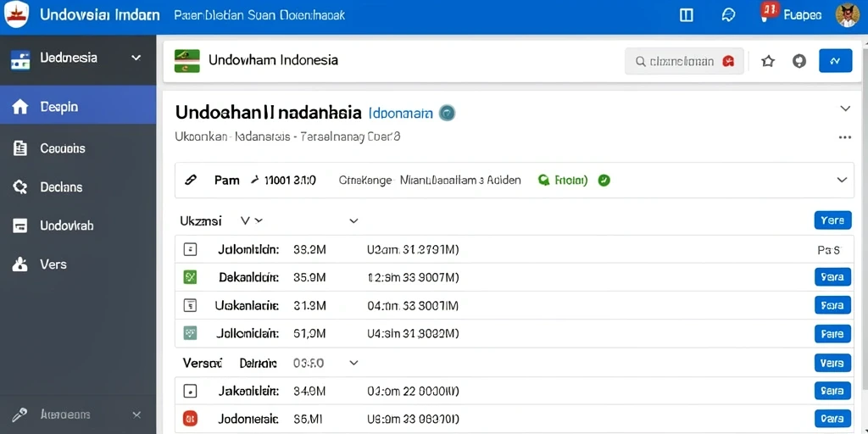Click the red notification badge icon
The width and height of the screenshot is (868, 434).
(x=770, y=10)
